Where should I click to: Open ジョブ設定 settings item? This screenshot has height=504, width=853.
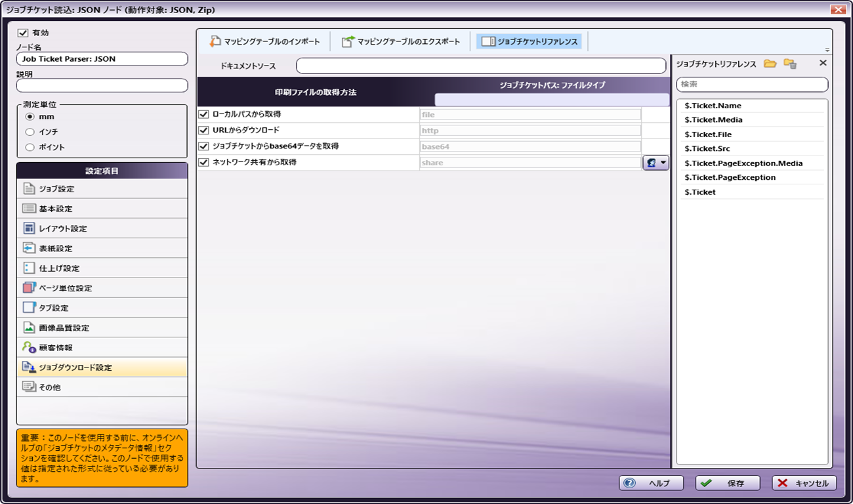coord(102,189)
